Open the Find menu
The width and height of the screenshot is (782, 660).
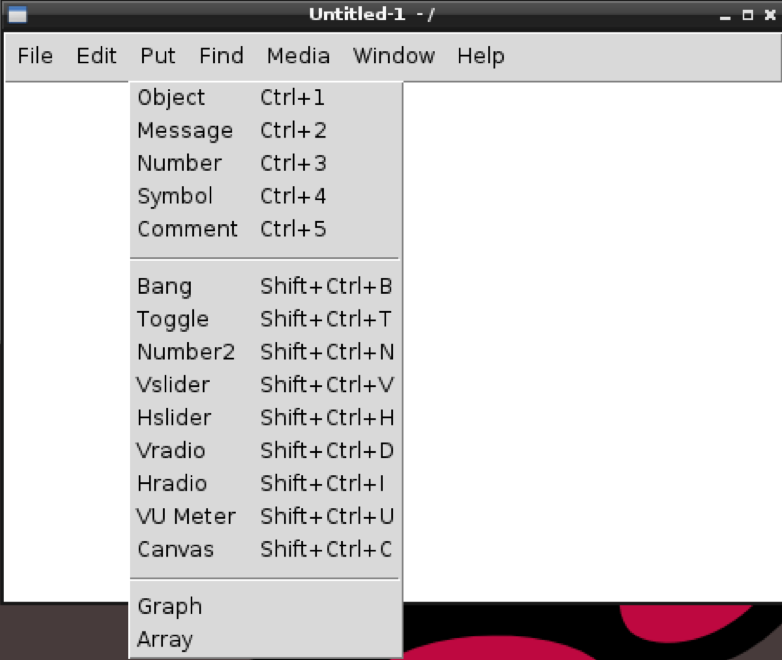(x=221, y=56)
